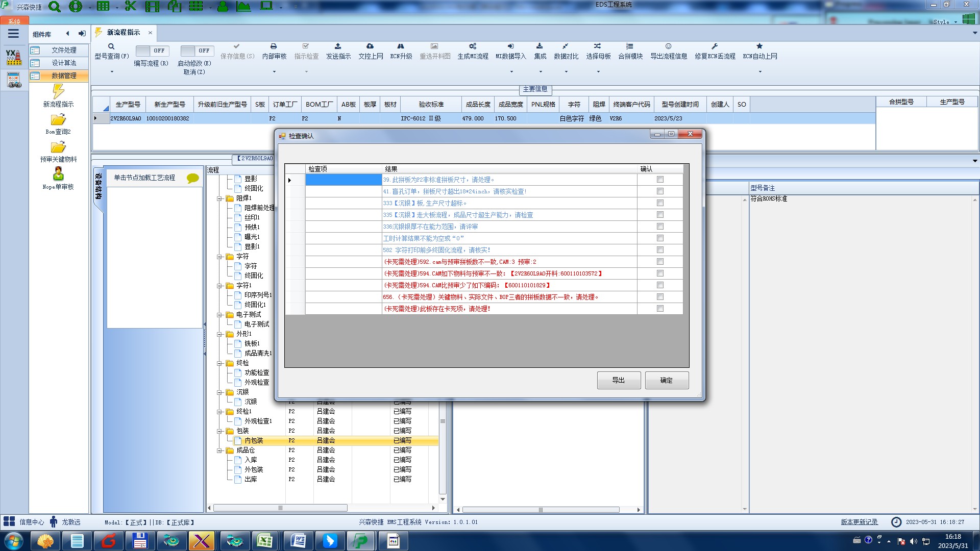Click the 内部审核 printer icon
This screenshot has width=980, height=551.
point(274,46)
